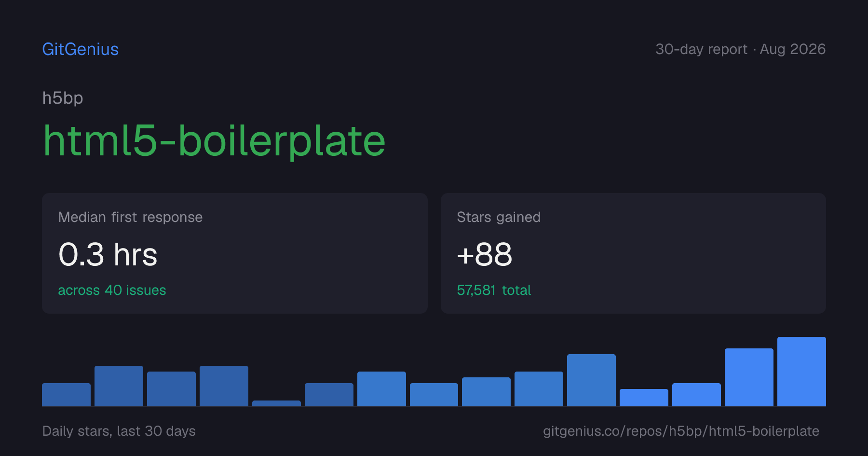868x456 pixels.
Task: Select the second bar in the chart
Action: click(x=119, y=386)
